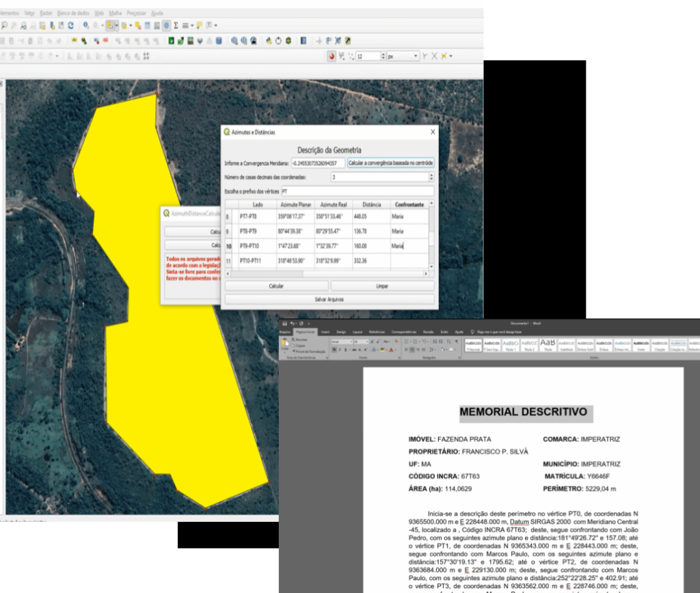
Task: Click the Save icon in Word's quick access bar
Action: click(285, 323)
